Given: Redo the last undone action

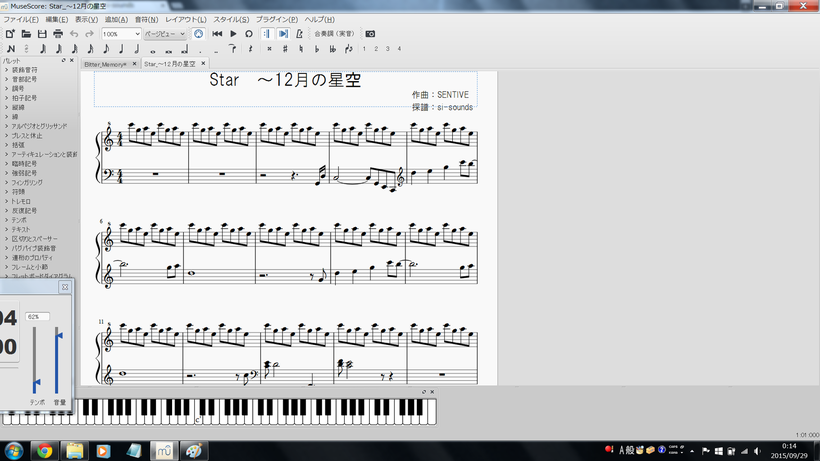Looking at the screenshot, I should [x=89, y=34].
